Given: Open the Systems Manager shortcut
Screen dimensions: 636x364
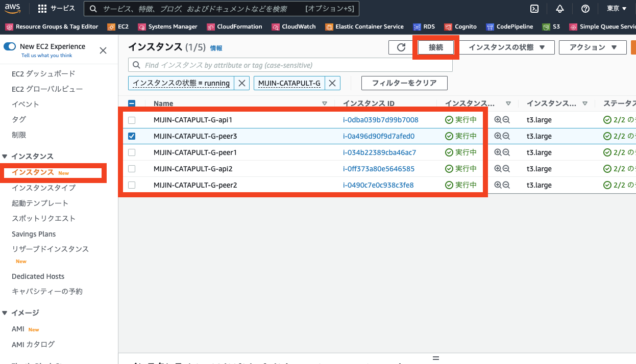Looking at the screenshot, I should click(x=167, y=27).
